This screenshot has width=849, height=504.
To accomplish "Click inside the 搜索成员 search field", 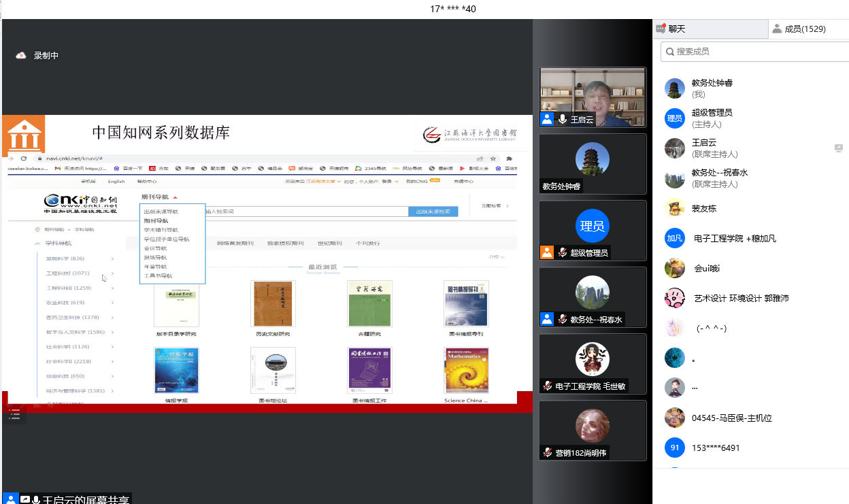I will click(x=755, y=52).
